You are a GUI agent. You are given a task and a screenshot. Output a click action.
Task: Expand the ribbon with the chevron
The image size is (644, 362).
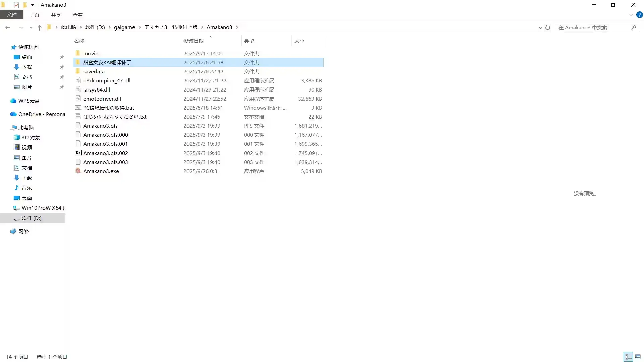pos(631,15)
